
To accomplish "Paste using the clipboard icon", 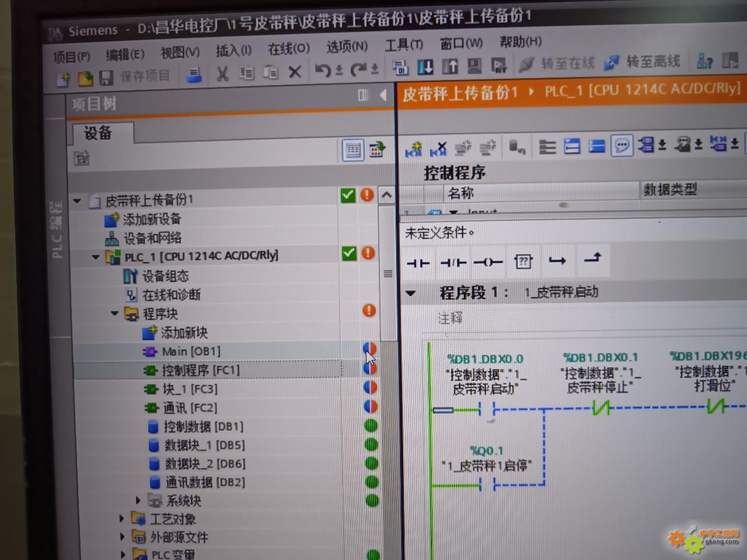I will (x=271, y=72).
